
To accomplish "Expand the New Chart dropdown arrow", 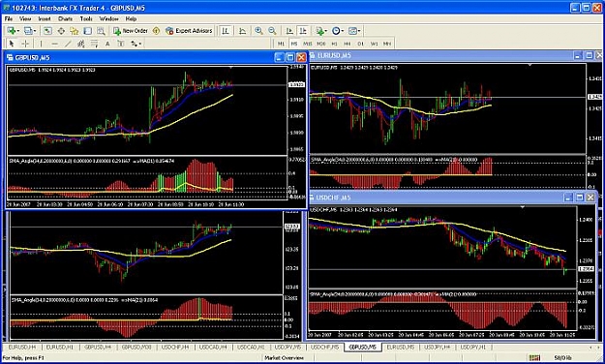I will (17, 31).
